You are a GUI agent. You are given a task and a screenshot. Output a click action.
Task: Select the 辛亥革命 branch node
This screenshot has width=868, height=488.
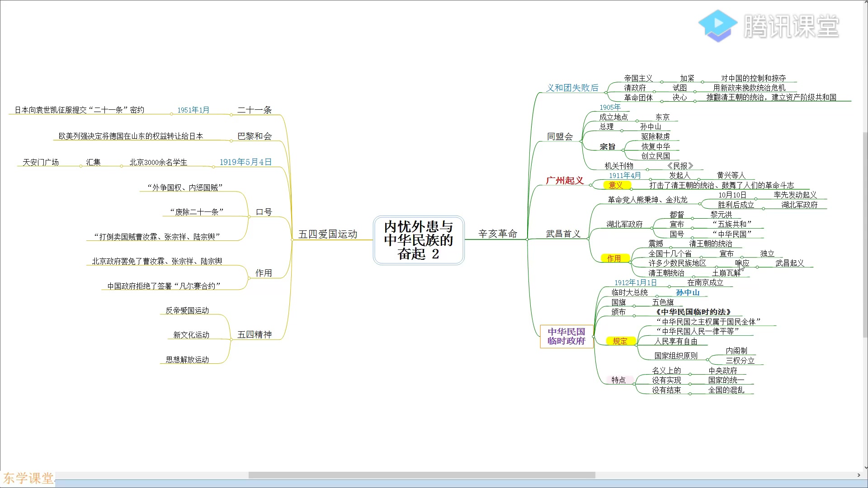497,234
